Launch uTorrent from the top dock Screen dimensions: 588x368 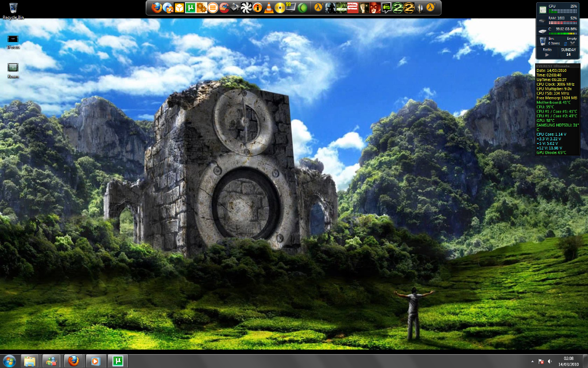pos(190,7)
